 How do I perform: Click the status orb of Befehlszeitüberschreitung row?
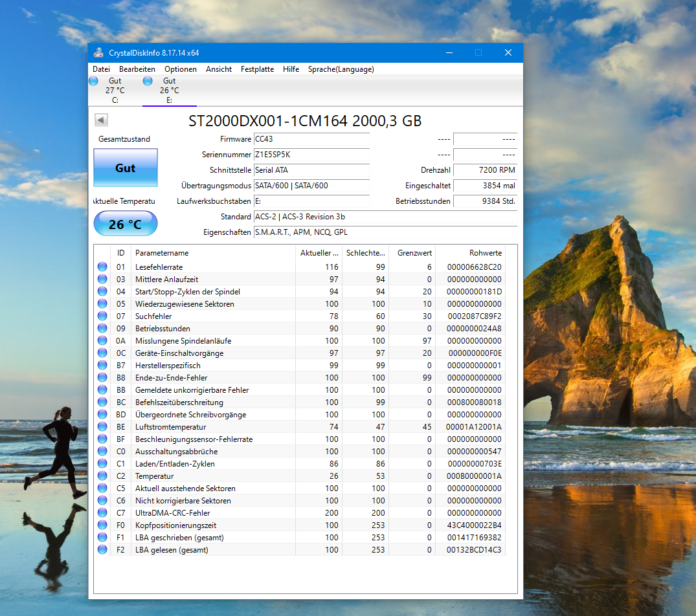102,402
